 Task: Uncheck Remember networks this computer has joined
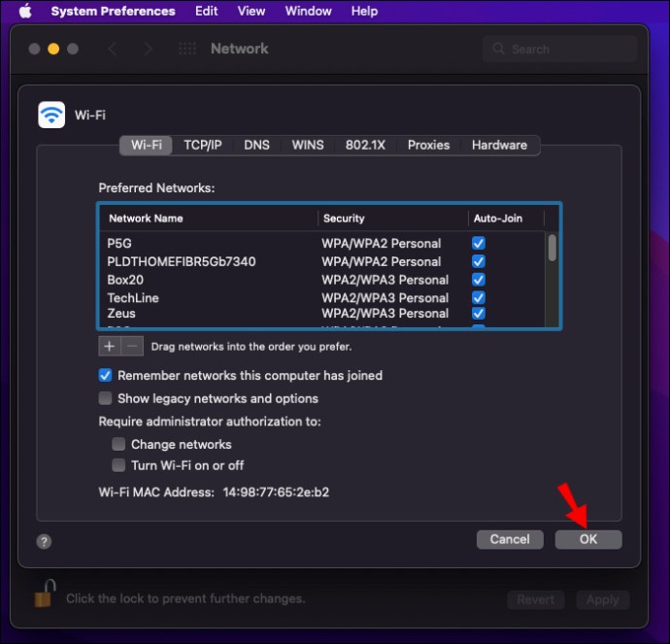(105, 375)
